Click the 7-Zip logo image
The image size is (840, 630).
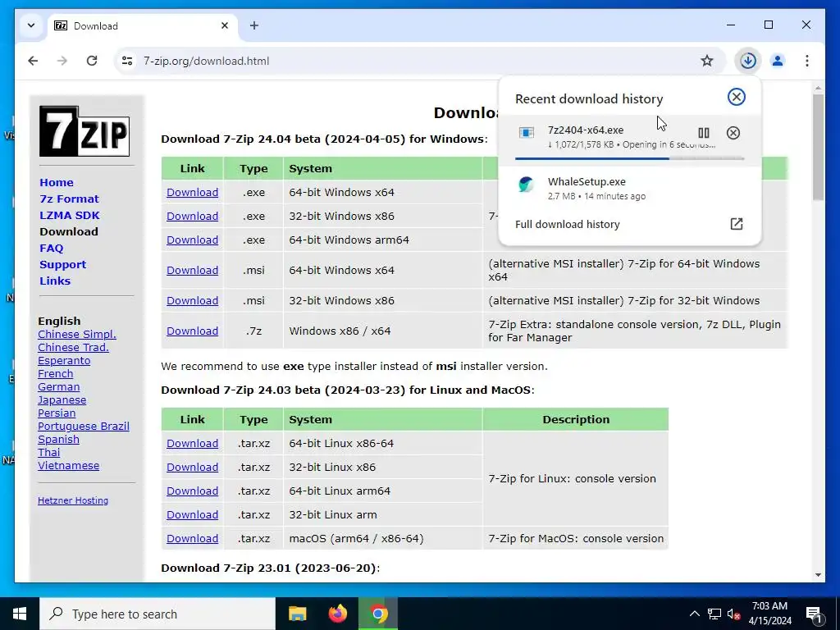pyautogui.click(x=84, y=131)
